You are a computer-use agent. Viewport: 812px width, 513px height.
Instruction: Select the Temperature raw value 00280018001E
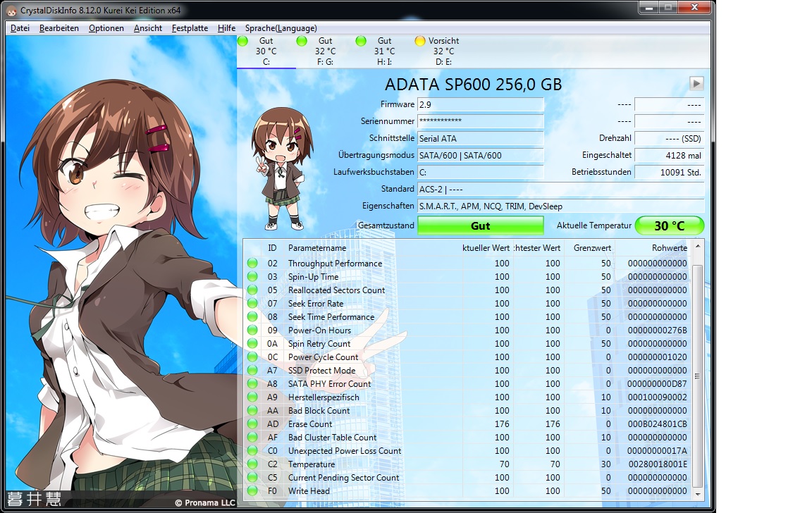658,464
